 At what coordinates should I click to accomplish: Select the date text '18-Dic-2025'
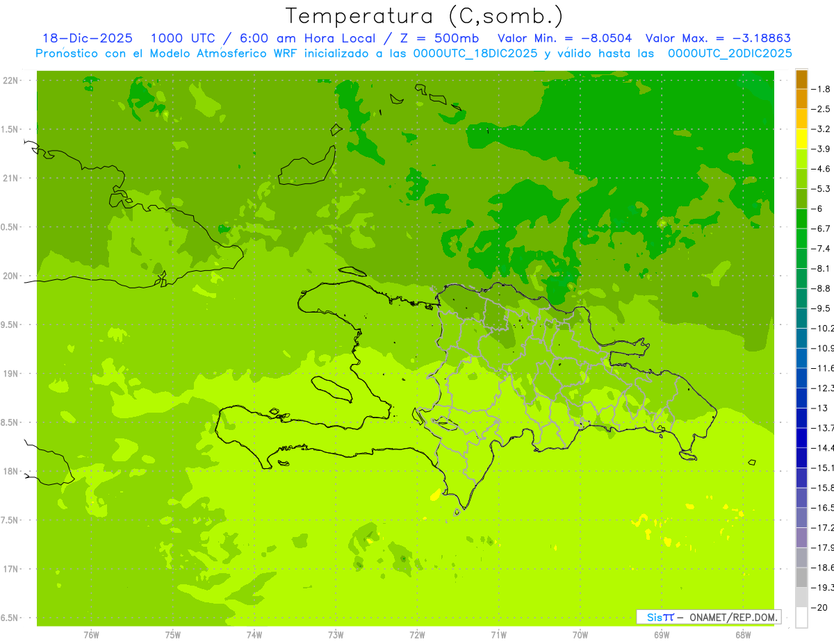click(88, 38)
